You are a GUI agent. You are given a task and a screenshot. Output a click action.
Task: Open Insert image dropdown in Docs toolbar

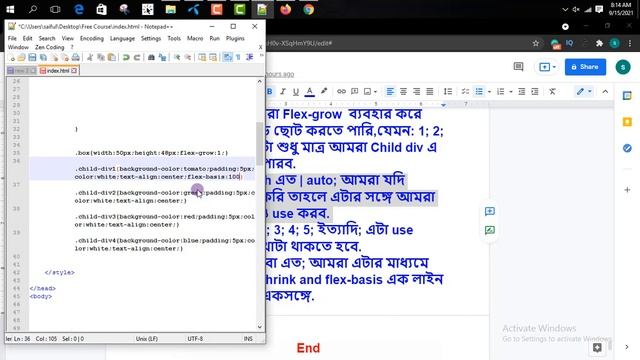[x=370, y=91]
